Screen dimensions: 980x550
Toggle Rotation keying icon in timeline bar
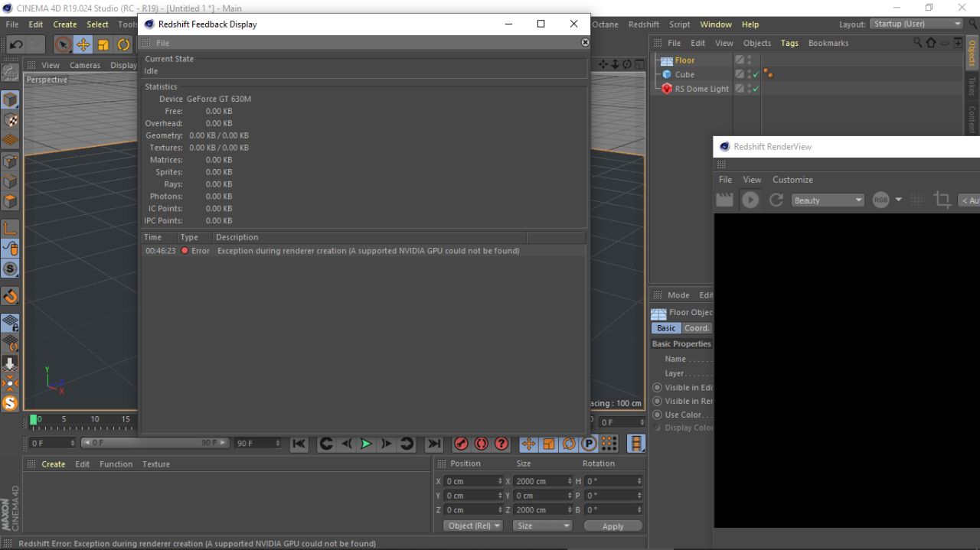pos(569,444)
